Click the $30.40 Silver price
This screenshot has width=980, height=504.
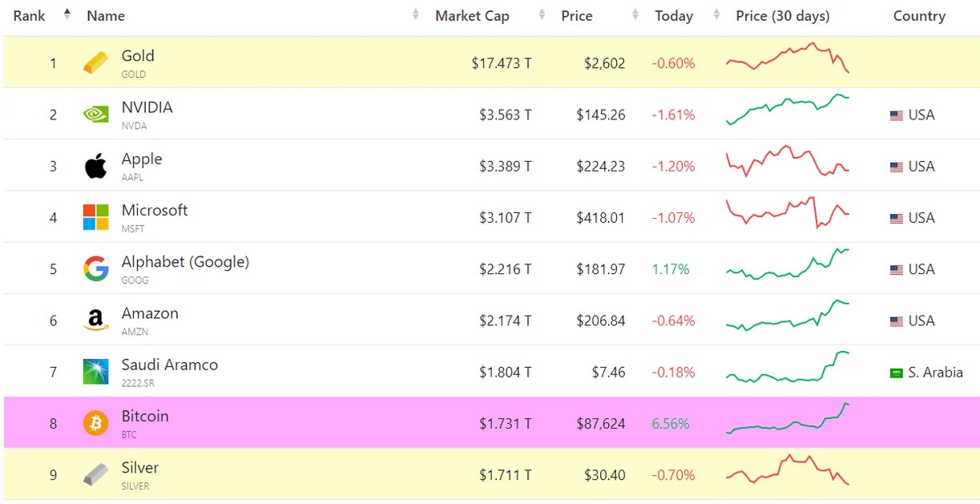pyautogui.click(x=605, y=474)
